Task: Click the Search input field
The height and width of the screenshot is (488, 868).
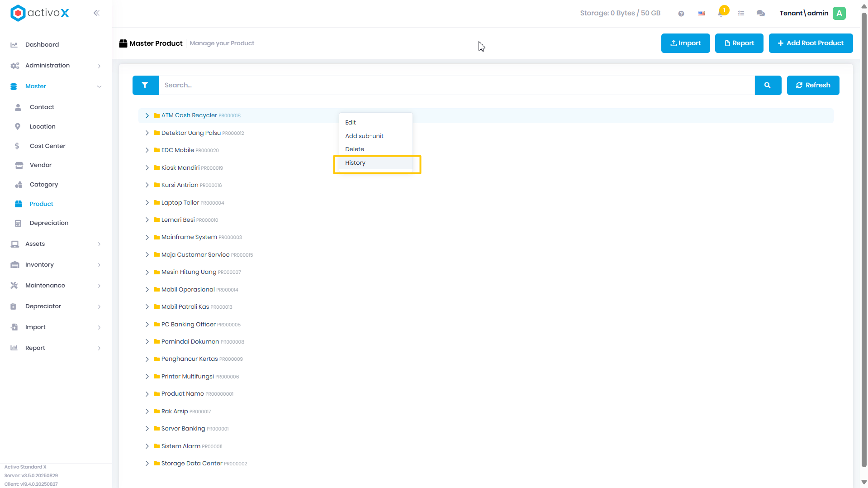Action: [456, 85]
